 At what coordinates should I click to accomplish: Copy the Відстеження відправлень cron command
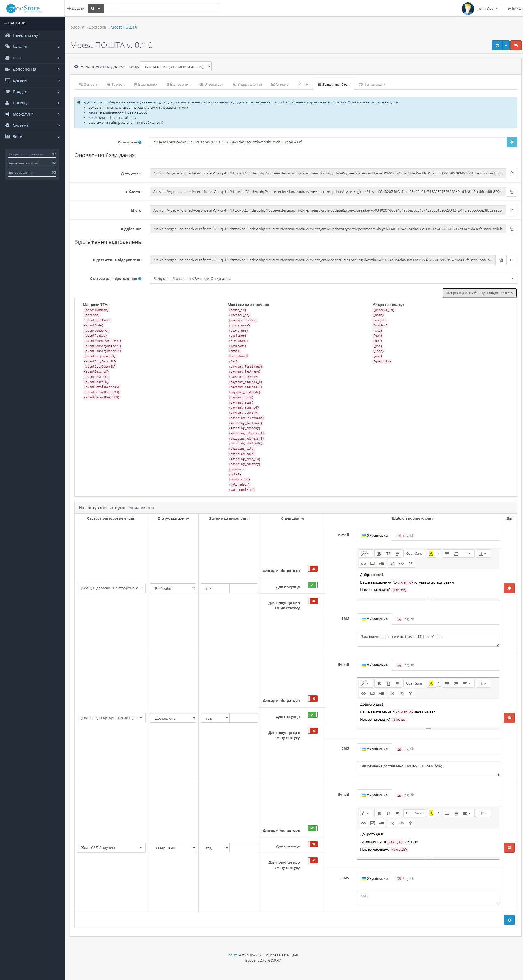tap(501, 260)
